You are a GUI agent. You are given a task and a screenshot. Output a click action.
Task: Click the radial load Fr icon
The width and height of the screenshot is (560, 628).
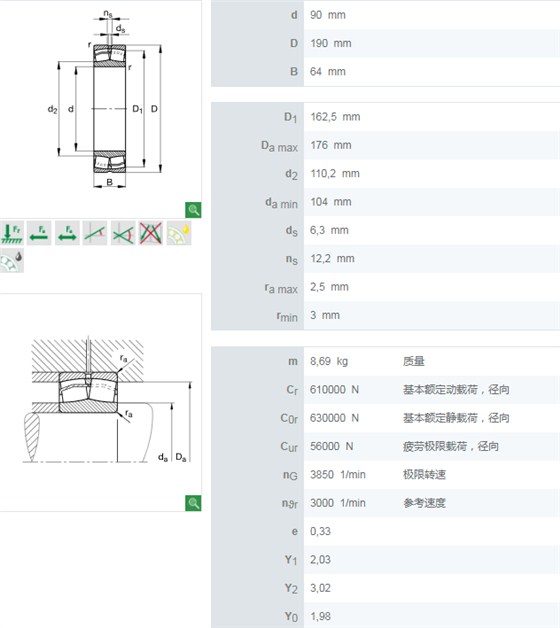point(12,233)
